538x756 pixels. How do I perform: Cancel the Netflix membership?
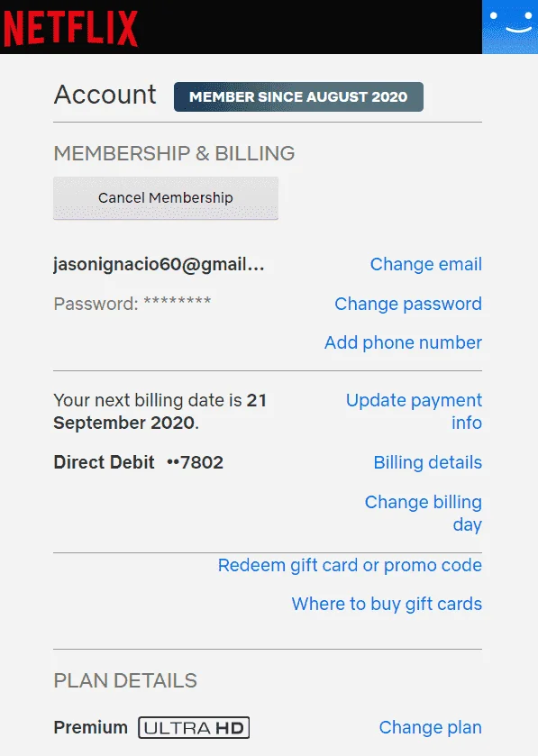[165, 198]
